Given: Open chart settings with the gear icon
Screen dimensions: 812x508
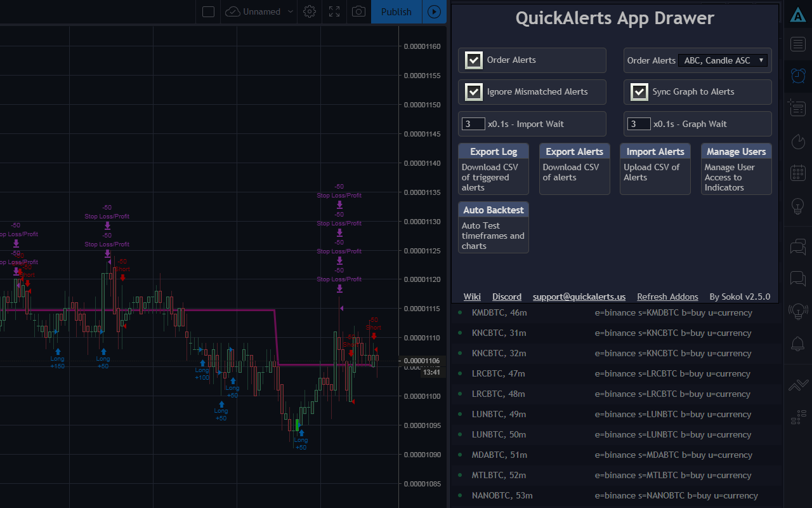Looking at the screenshot, I should [309, 11].
